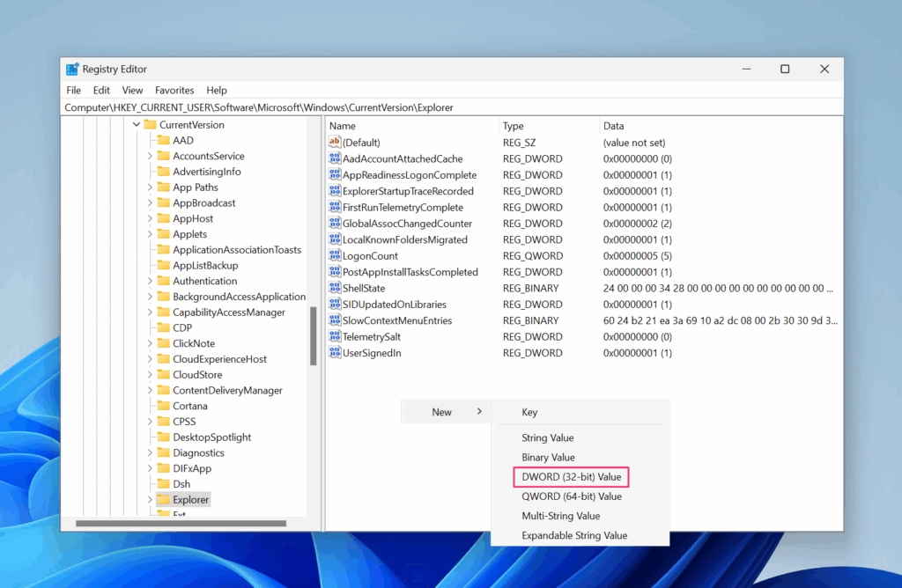Click the ShellState binary data cell

718,288
